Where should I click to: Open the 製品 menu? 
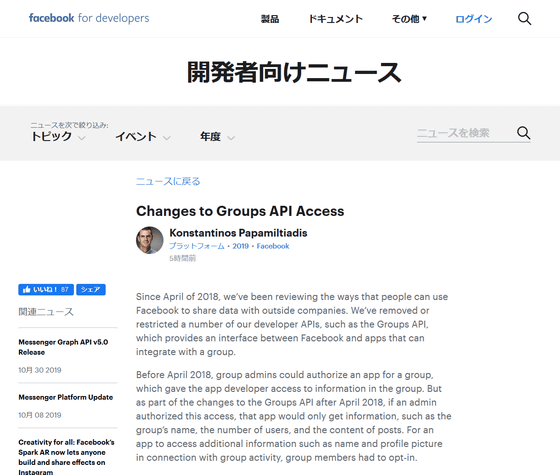(270, 19)
